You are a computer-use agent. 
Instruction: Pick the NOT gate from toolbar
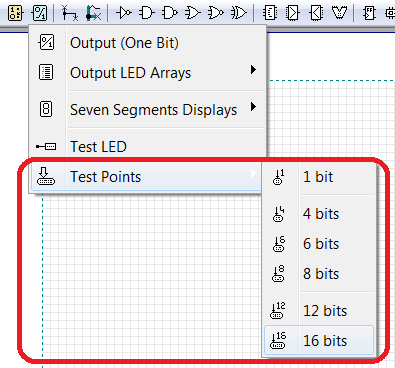124,13
